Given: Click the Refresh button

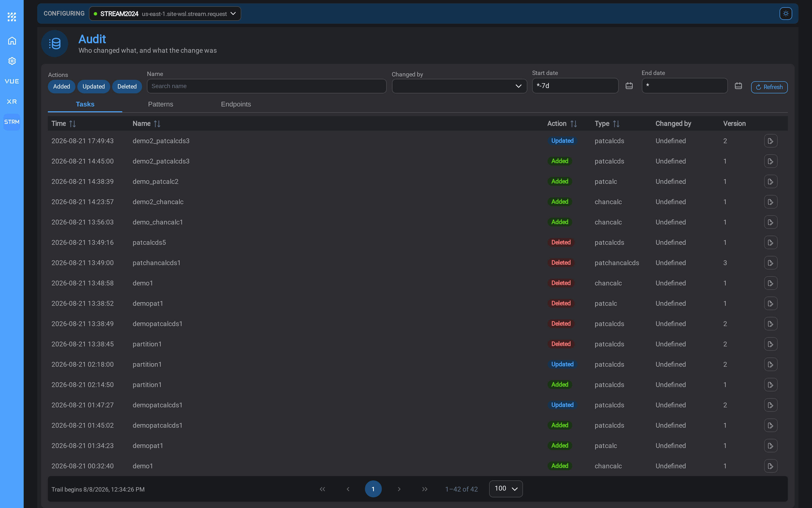Looking at the screenshot, I should 769,87.
